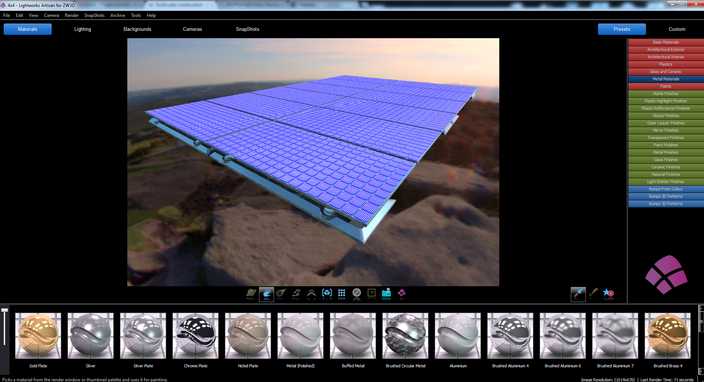704x382 pixels.
Task: Choose the Architectural Exterior category
Action: [x=665, y=49]
